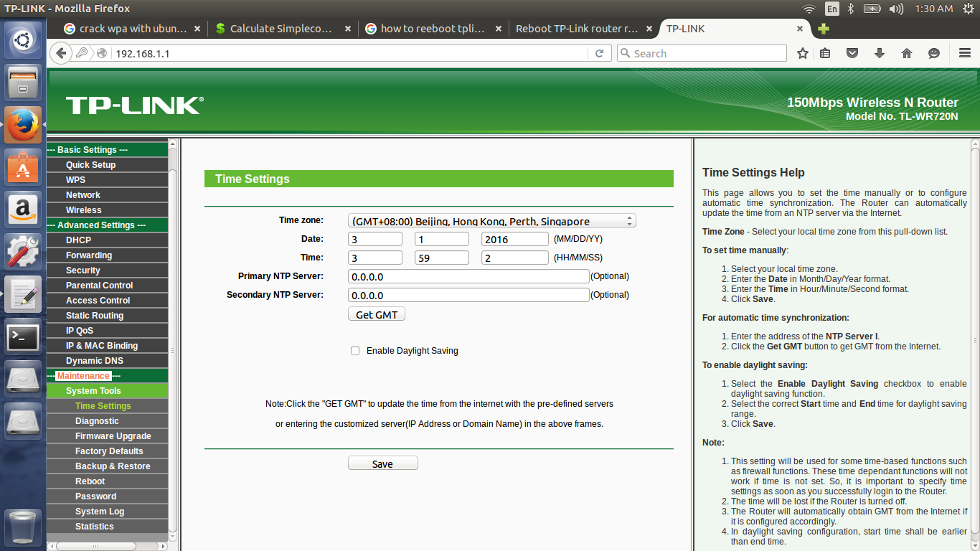Open the Downloads arrow icon

[880, 53]
